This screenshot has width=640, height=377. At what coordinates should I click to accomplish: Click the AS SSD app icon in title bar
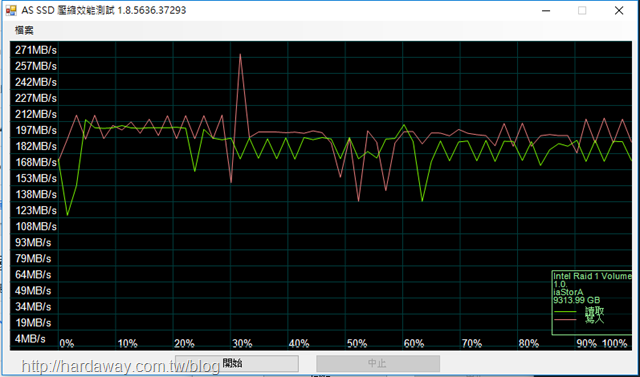(11, 10)
